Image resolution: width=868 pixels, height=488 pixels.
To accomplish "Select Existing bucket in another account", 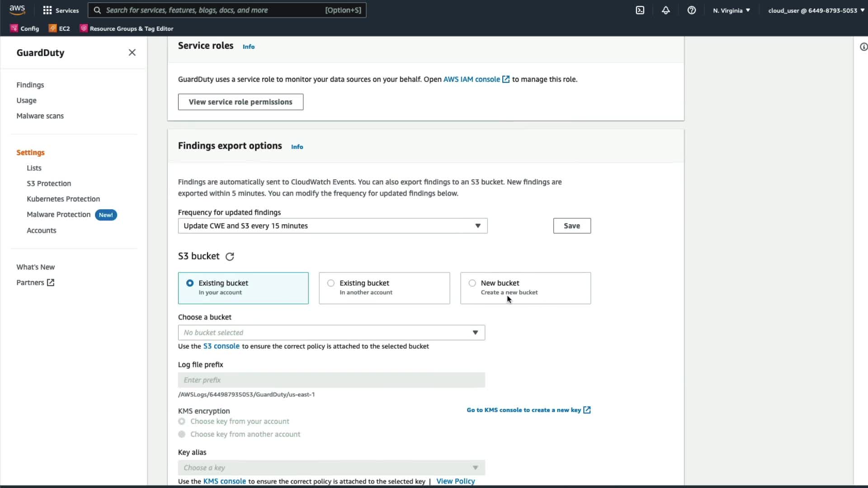I will pos(331,283).
